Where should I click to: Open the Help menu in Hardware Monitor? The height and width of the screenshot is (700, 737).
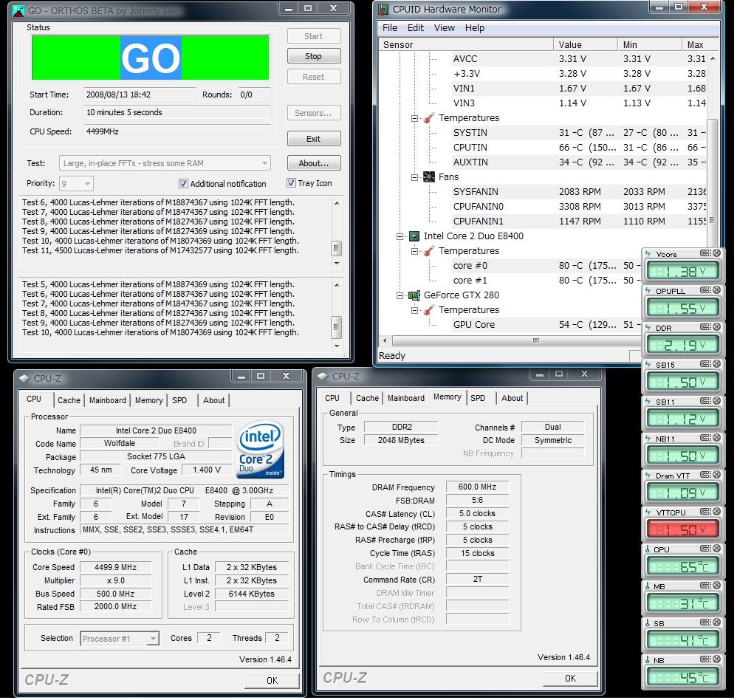475,28
